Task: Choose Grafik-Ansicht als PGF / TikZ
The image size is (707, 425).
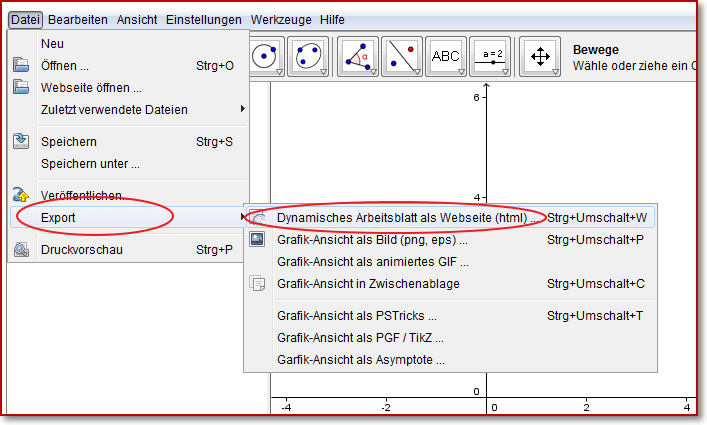Action: click(x=359, y=338)
